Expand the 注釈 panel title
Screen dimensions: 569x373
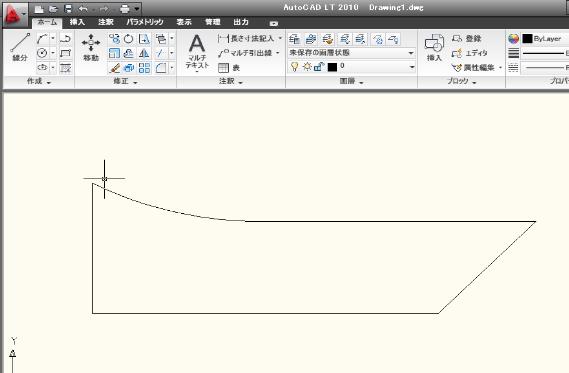coord(230,81)
